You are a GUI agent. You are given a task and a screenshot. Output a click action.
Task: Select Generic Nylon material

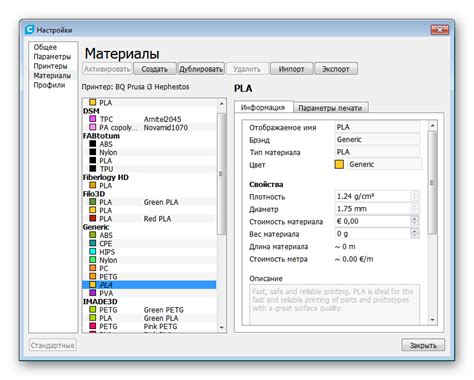(x=149, y=260)
